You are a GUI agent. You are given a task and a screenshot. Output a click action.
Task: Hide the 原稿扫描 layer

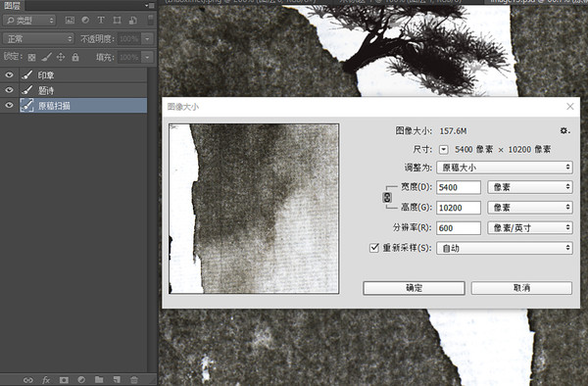coord(9,105)
